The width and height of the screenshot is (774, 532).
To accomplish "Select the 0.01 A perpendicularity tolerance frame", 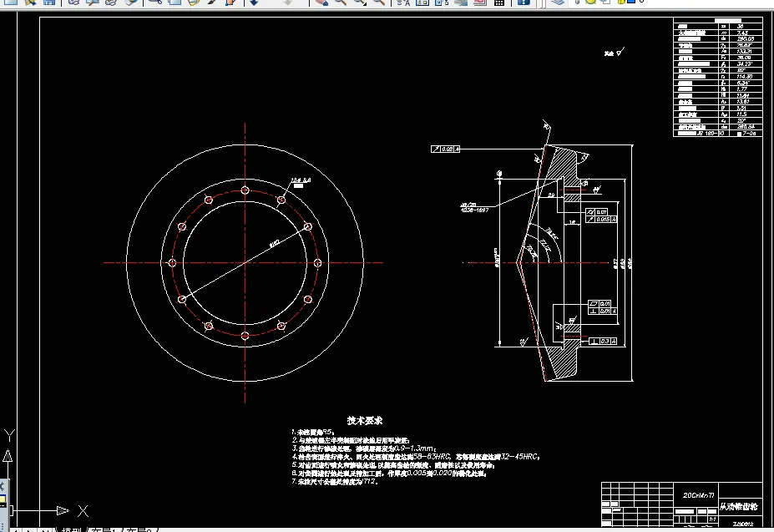I will click(x=603, y=312).
